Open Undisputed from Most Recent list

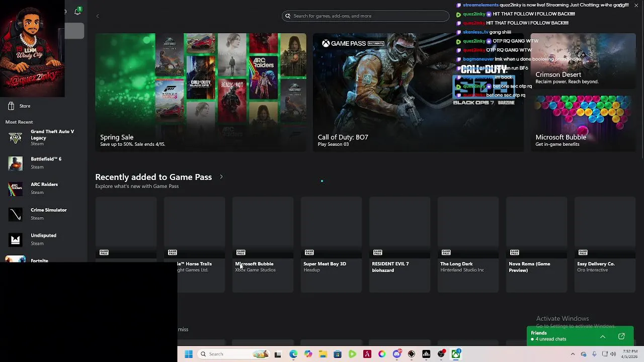[43, 239]
